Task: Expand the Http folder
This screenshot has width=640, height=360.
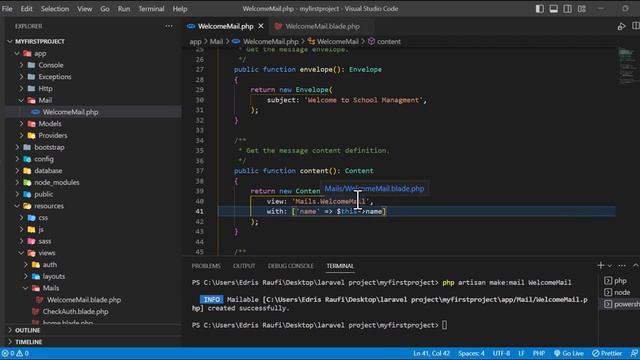Action: pyautogui.click(x=22, y=89)
